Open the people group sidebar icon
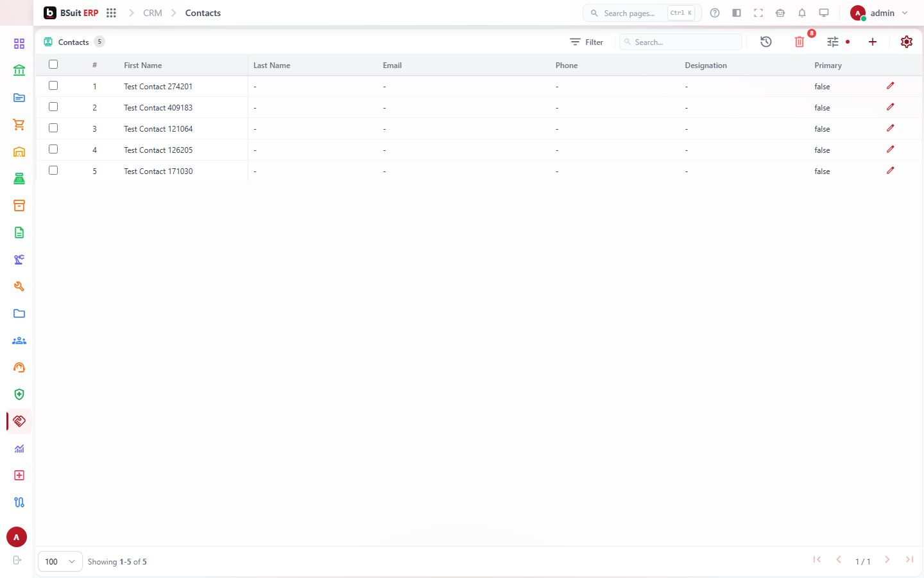The width and height of the screenshot is (924, 578). click(19, 340)
